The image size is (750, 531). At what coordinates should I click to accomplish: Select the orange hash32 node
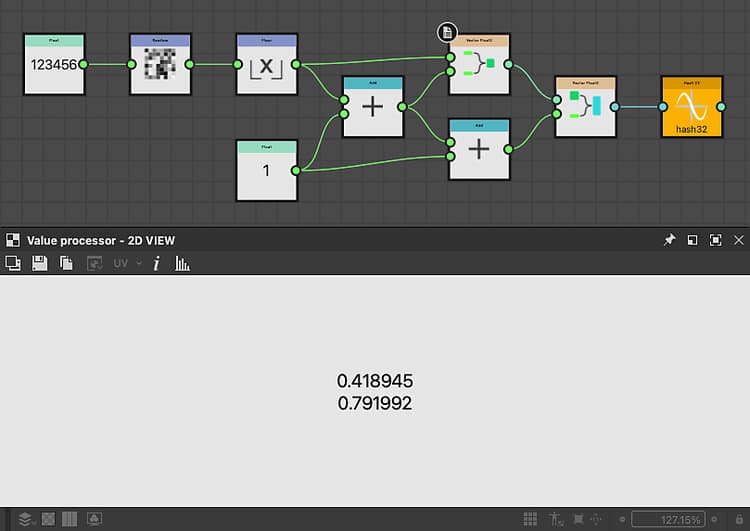point(692,107)
